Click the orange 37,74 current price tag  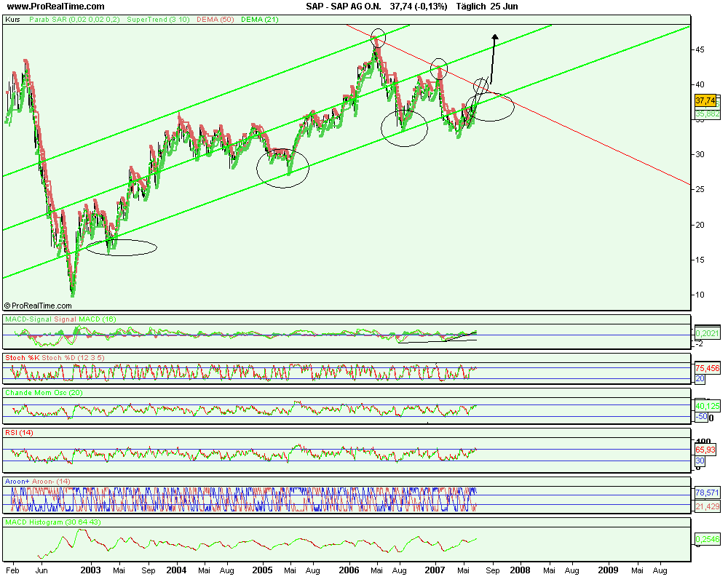point(705,100)
